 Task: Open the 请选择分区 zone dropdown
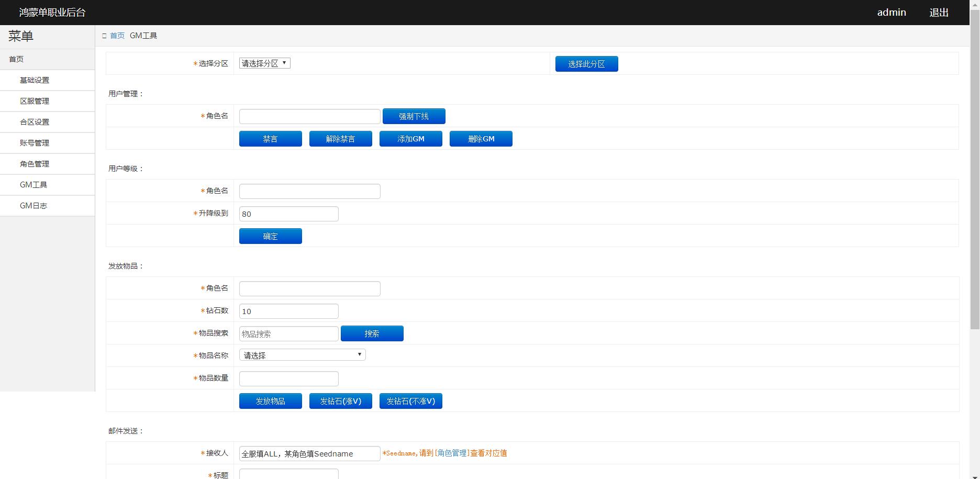pyautogui.click(x=264, y=63)
